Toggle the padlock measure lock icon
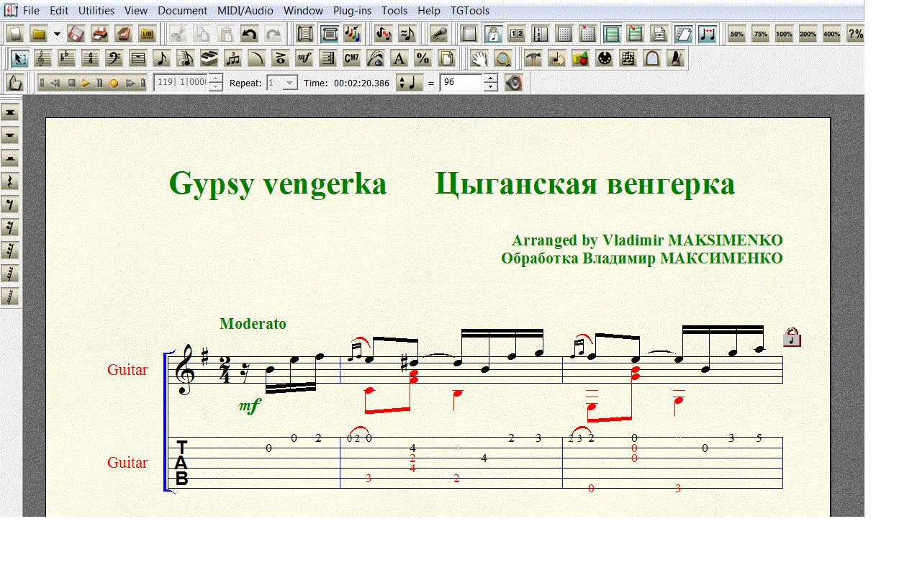The image size is (917, 588). [x=792, y=337]
